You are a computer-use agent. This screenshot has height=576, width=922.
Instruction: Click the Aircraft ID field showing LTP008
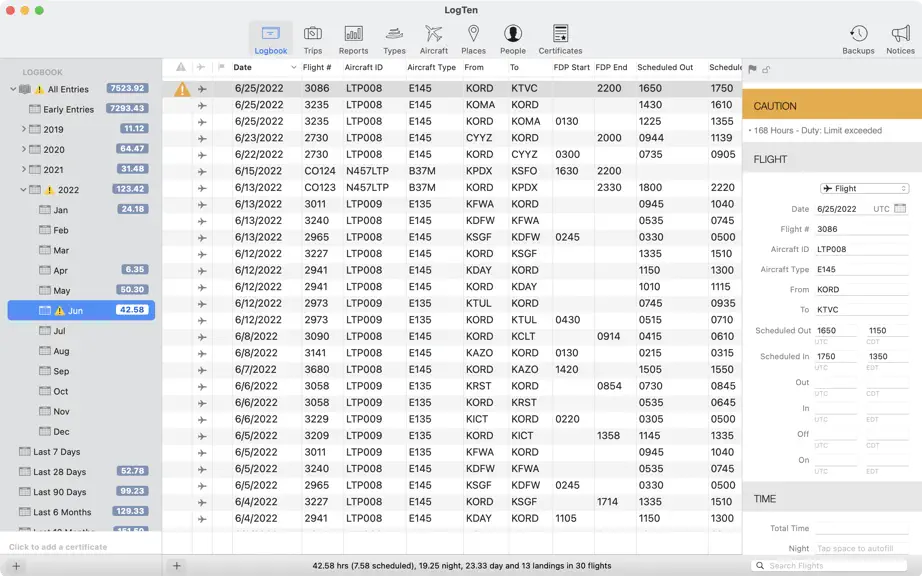pos(861,249)
